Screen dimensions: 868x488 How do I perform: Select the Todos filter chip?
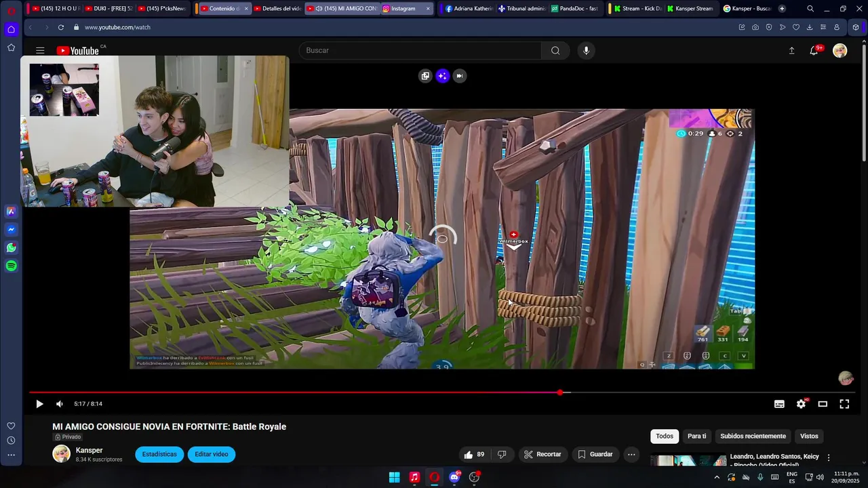click(x=665, y=436)
